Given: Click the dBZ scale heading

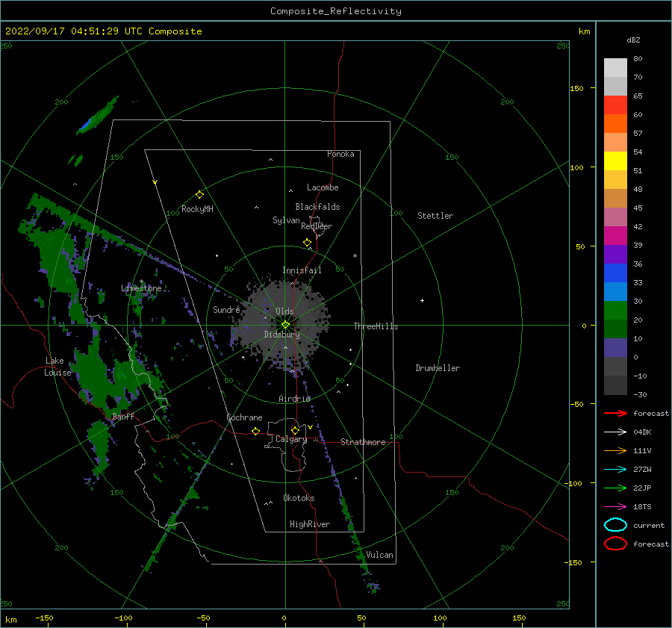Looking at the screenshot, I should pyautogui.click(x=633, y=40).
